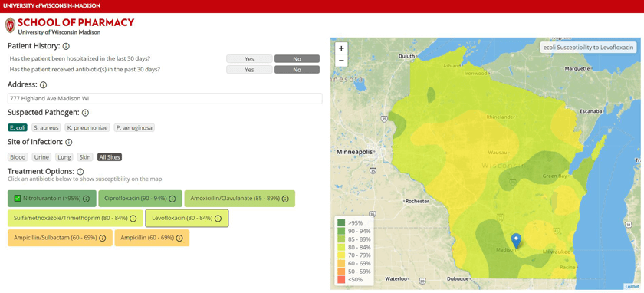Choose Lung as infection site
Viewport: 644px width, 293px height.
(x=65, y=157)
